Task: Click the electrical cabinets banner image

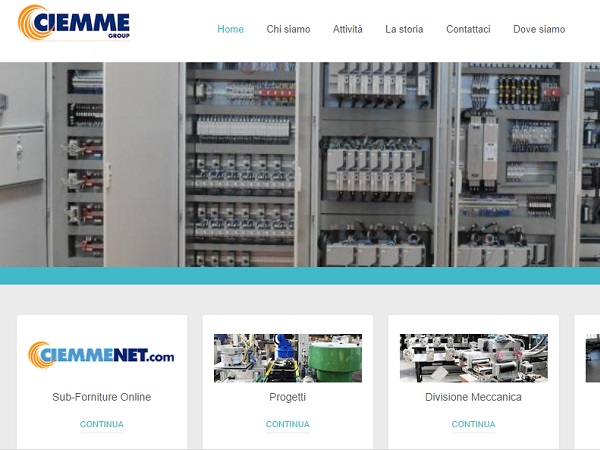Action: [x=300, y=165]
